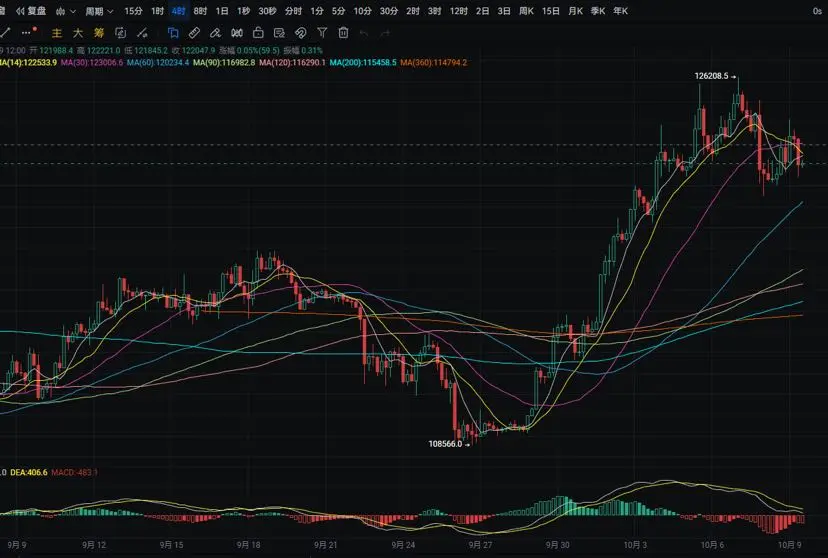
Task: Open the more tools ellipsis menu
Action: [26, 33]
